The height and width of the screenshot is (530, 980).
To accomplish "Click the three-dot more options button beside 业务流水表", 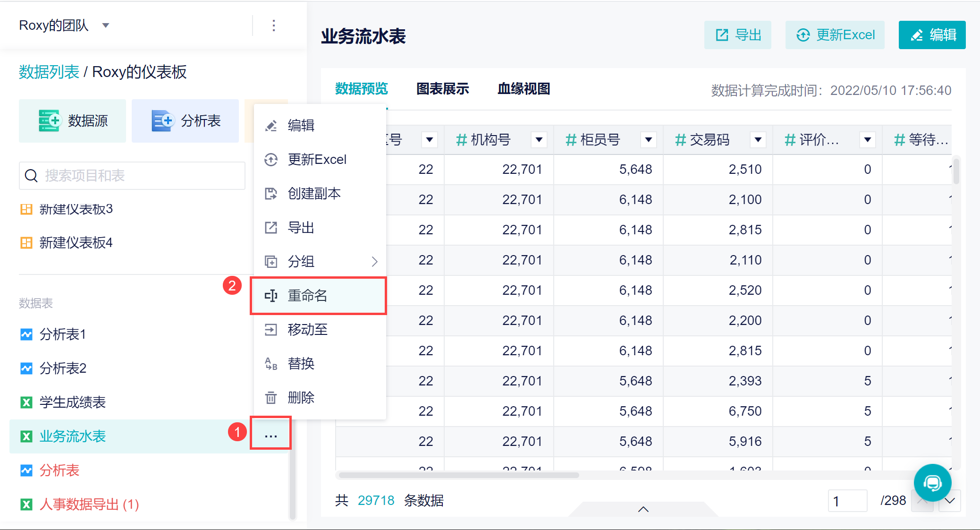I will [x=270, y=436].
